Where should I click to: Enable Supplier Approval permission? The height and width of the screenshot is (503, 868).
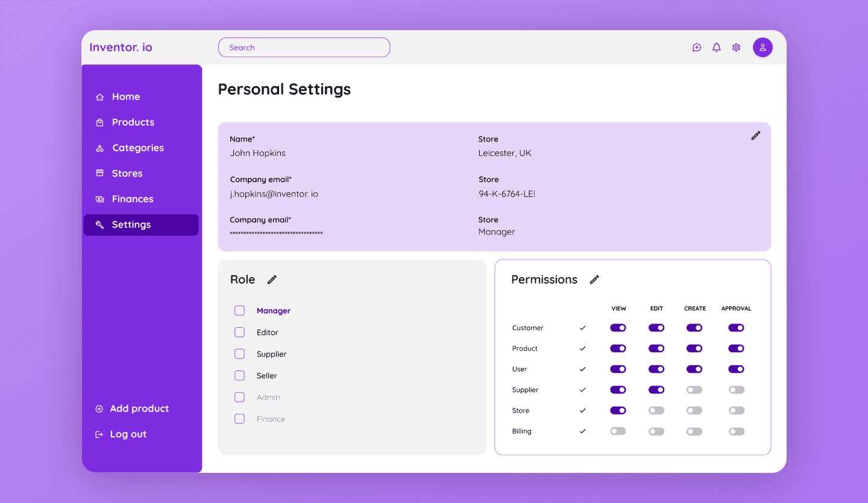click(736, 390)
